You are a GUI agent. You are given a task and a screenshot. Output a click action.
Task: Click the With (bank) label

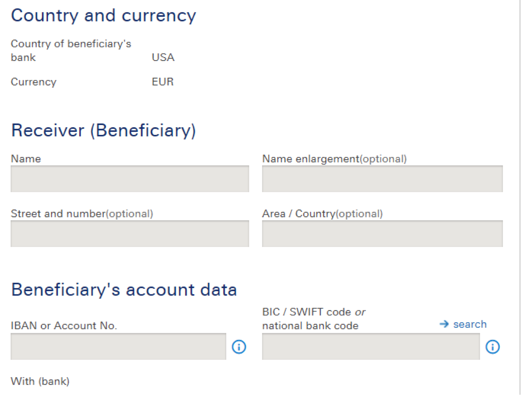click(40, 381)
